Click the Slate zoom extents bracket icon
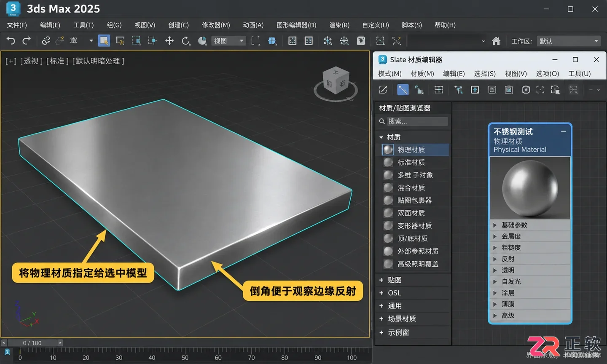 540,90
